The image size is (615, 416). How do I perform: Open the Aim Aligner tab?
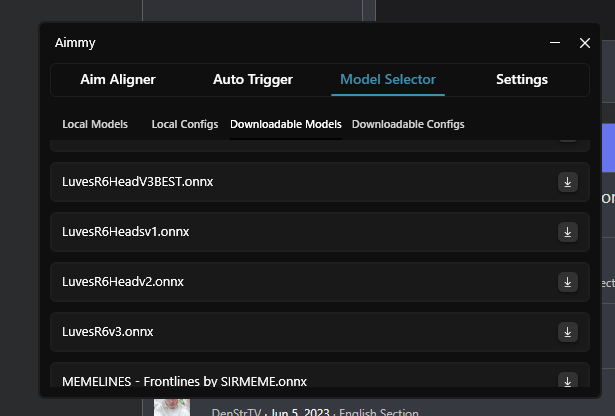coord(118,80)
